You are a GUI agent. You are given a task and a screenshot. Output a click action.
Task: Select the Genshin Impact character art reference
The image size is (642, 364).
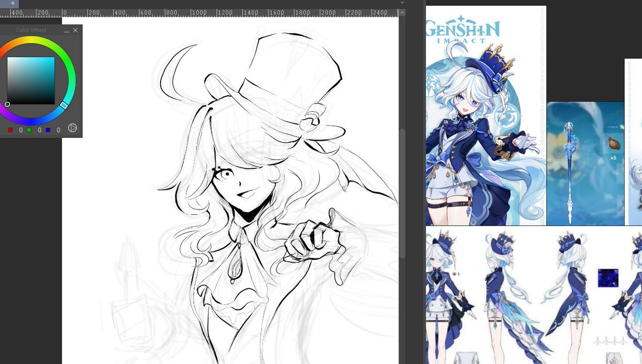click(x=486, y=115)
